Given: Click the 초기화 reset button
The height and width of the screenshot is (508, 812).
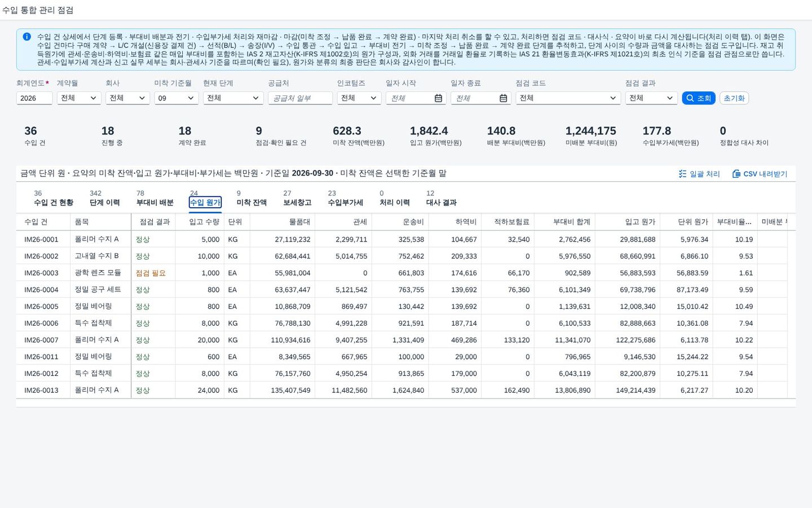Looking at the screenshot, I should click(734, 98).
